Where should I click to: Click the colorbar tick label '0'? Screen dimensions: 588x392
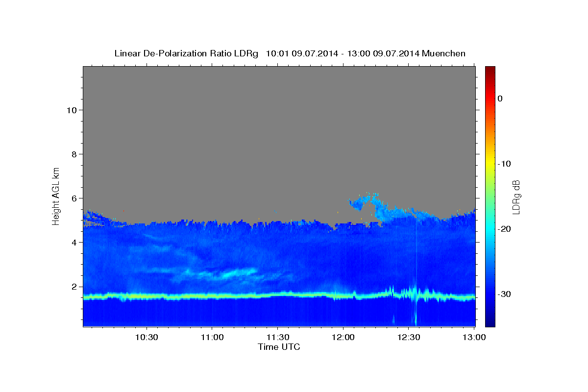coord(500,98)
